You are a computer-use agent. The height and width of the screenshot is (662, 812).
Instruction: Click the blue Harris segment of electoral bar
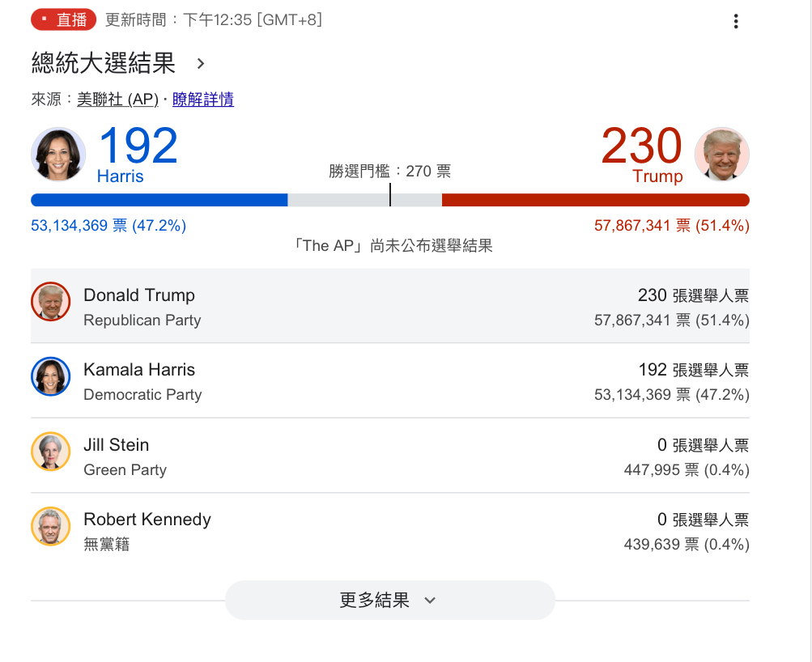click(159, 200)
